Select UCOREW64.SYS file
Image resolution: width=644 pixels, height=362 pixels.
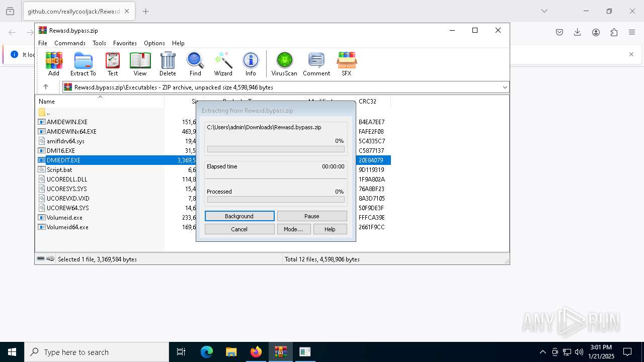pos(67,208)
